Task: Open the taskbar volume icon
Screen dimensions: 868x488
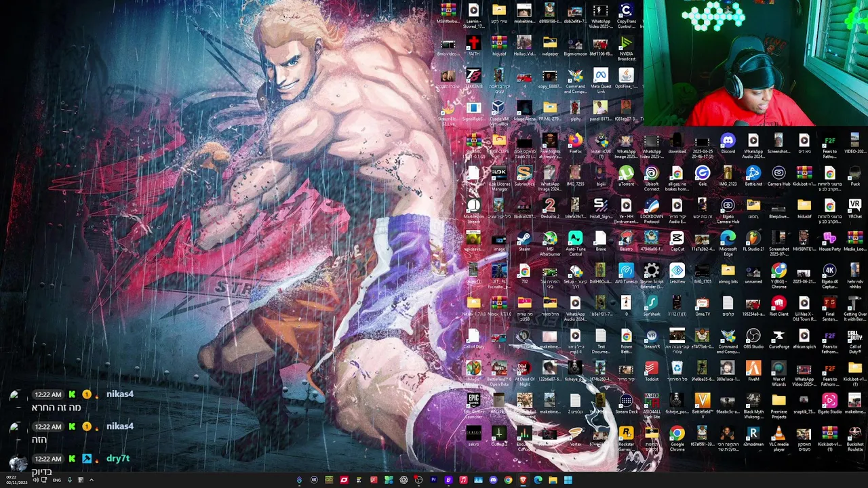Action: (x=35, y=480)
